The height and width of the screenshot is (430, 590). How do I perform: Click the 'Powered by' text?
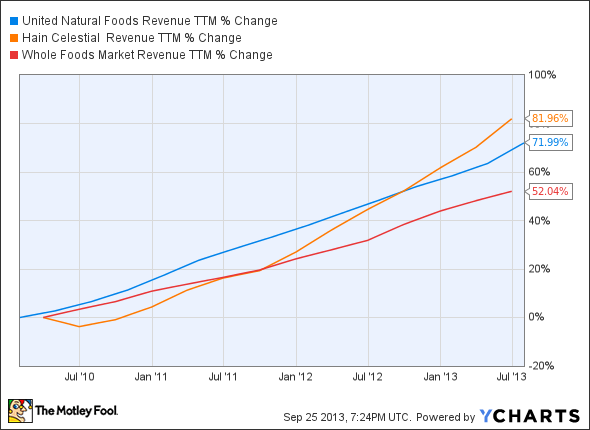pos(446,417)
